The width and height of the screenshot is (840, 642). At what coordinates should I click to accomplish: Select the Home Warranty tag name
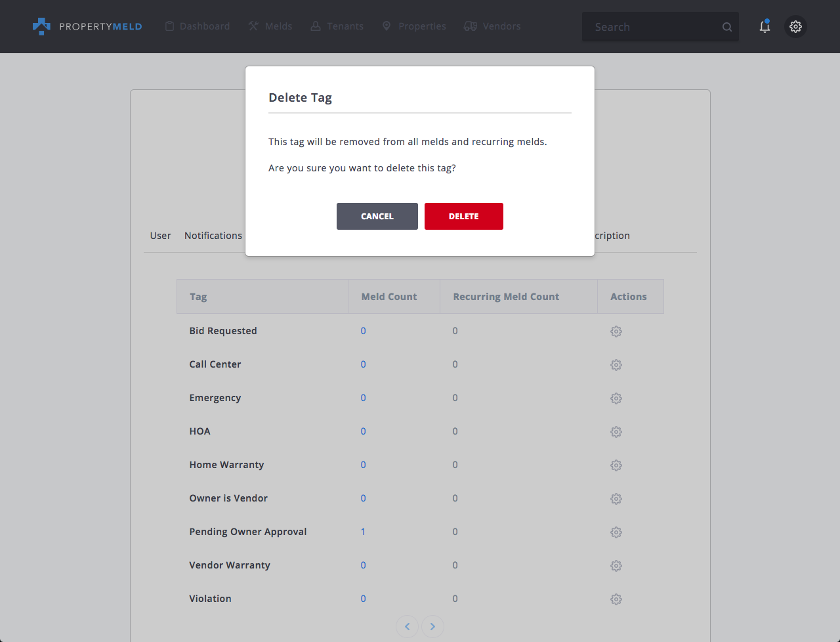(227, 465)
